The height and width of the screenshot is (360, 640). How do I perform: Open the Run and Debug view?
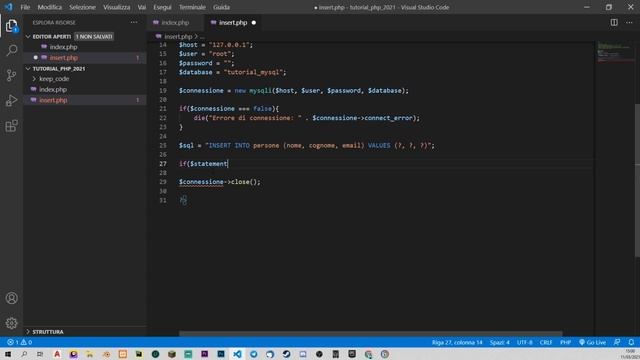tap(11, 100)
